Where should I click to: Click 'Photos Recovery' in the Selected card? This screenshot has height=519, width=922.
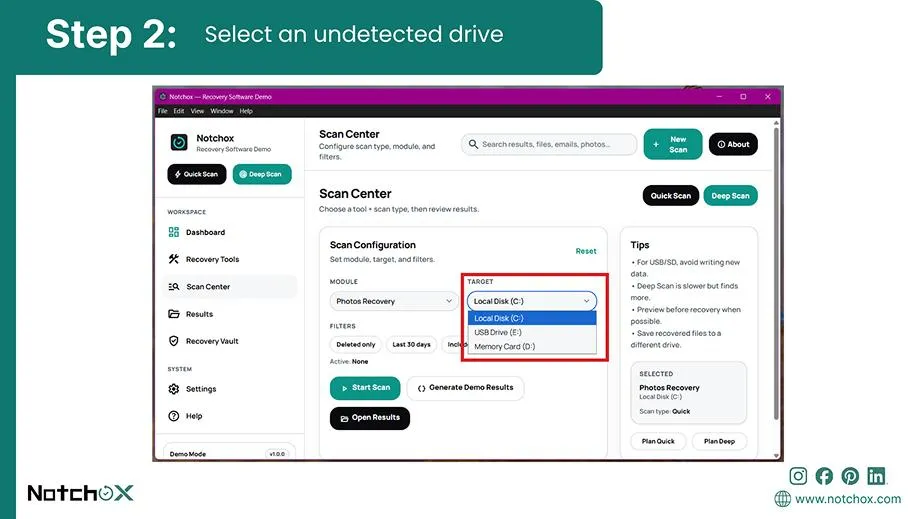(669, 388)
